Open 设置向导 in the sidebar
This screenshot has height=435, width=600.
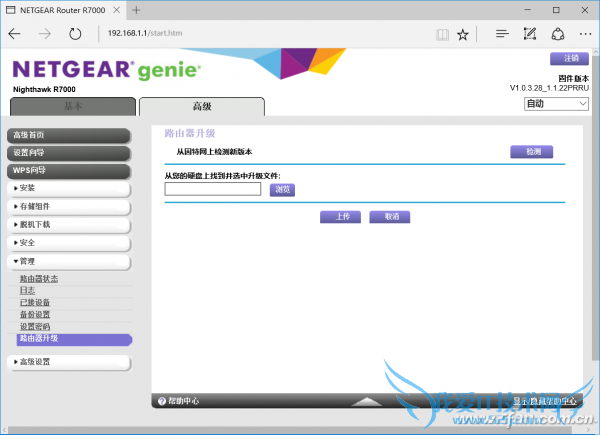tap(69, 153)
